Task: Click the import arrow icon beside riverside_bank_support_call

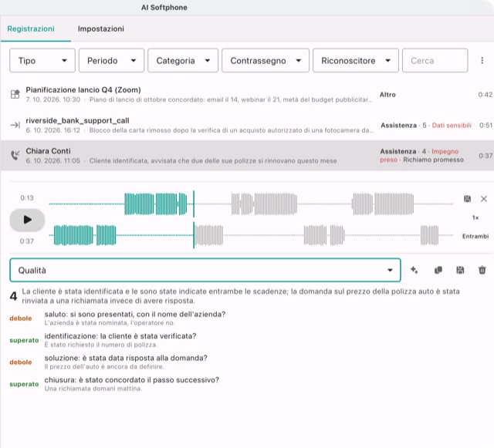Action: point(15,125)
